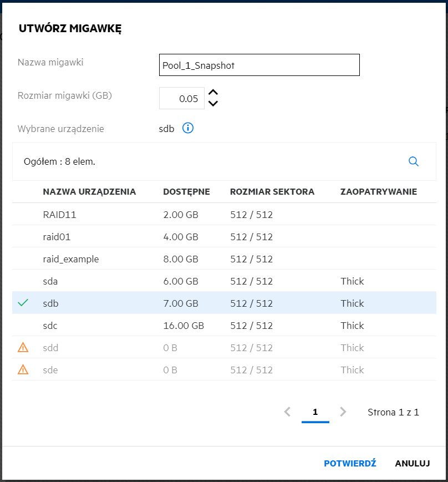Click the Anuluj button
The height and width of the screenshot is (482, 448).
click(x=413, y=464)
